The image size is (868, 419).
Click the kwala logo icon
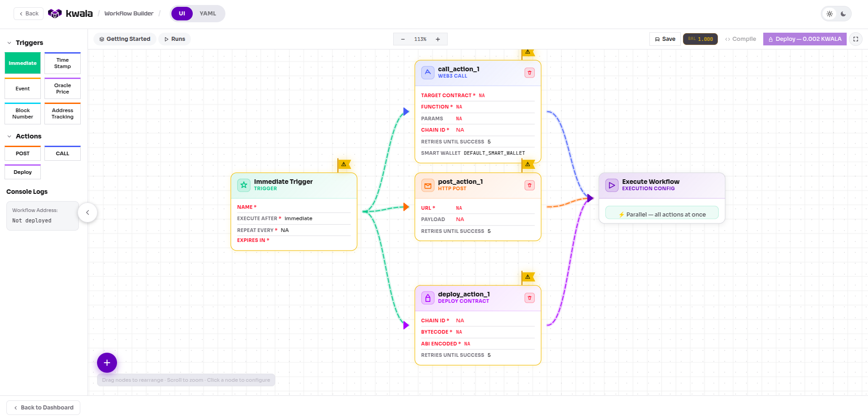click(54, 14)
